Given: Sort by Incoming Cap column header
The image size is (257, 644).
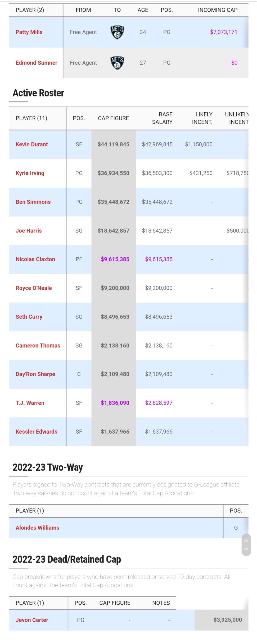Looking at the screenshot, I should pyautogui.click(x=218, y=10).
